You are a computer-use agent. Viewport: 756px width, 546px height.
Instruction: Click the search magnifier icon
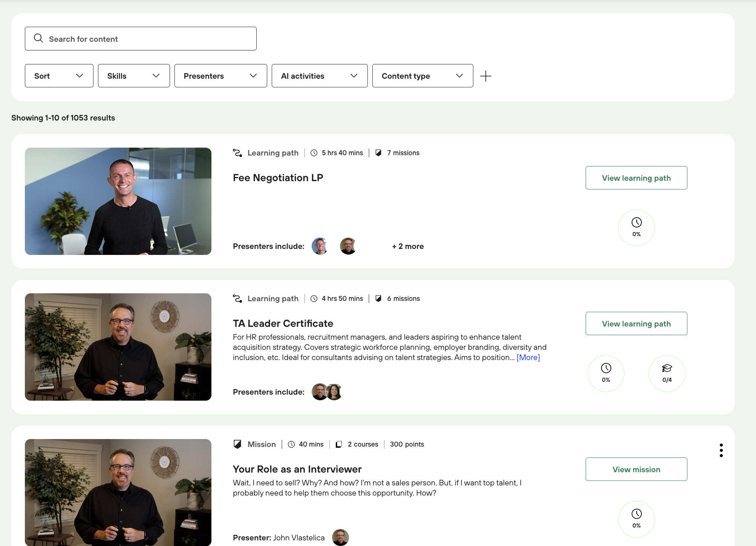(x=38, y=38)
